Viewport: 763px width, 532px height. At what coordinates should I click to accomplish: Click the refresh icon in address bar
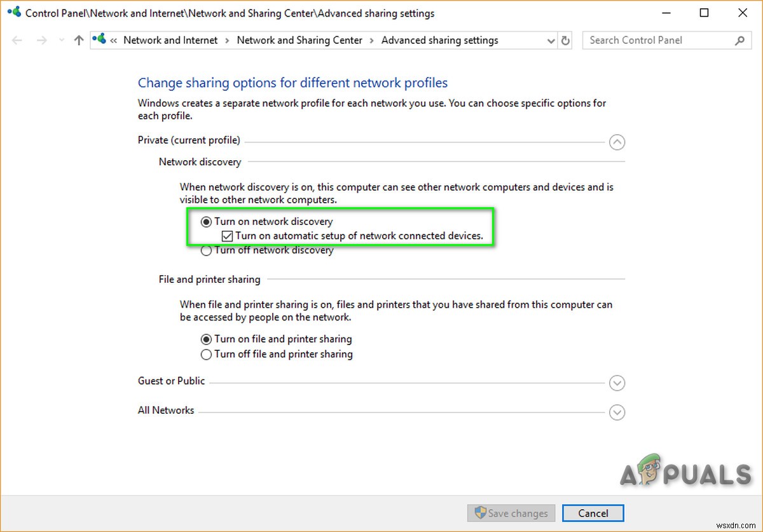click(565, 40)
